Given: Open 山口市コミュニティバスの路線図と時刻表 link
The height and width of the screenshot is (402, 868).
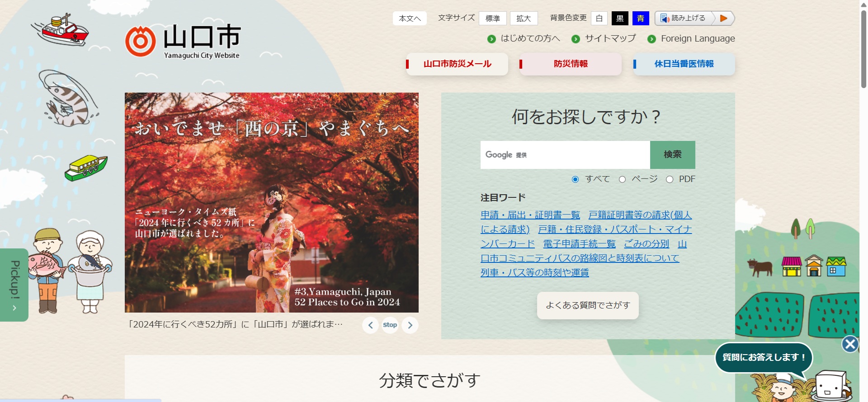Looking at the screenshot, I should coord(580,258).
